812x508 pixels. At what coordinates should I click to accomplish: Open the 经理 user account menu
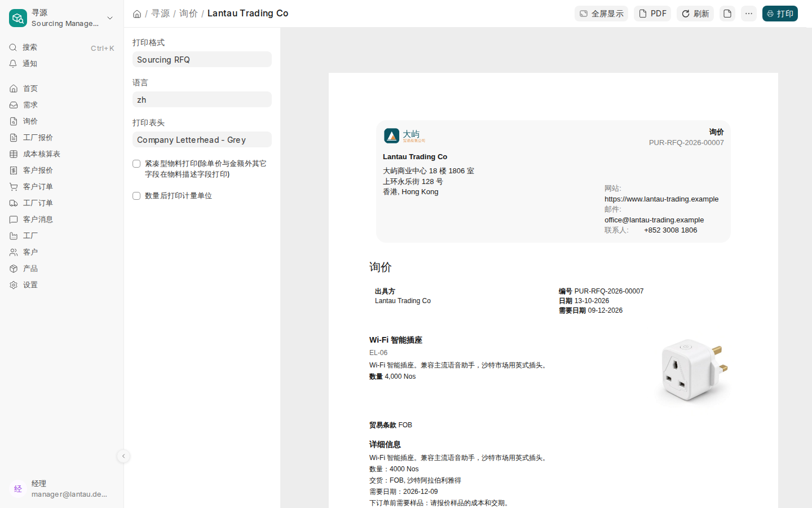coord(62,489)
